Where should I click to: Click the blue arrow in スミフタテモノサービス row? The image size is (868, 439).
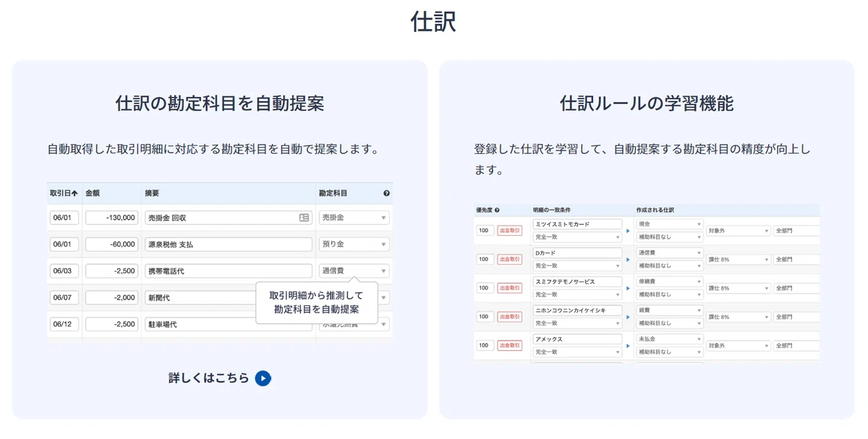[627, 288]
